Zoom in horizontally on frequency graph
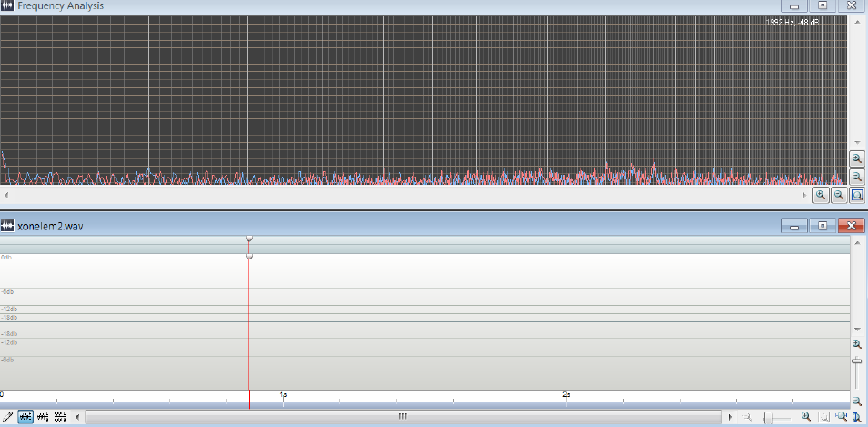 click(821, 195)
